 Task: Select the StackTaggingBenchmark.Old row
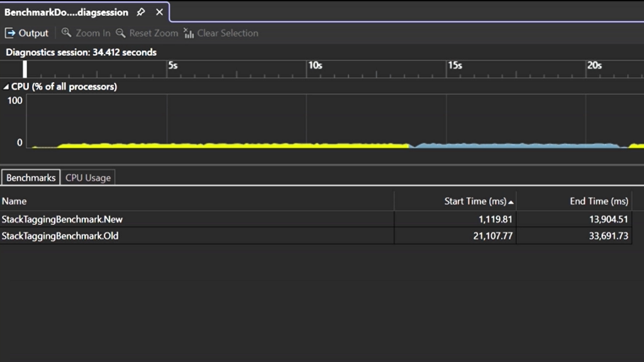coord(189,236)
